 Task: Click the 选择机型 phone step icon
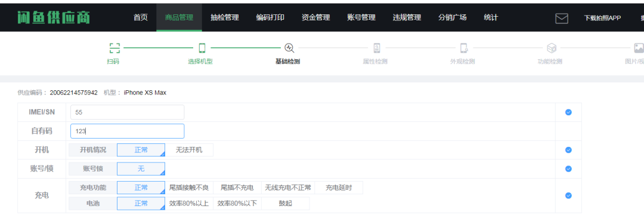coord(202,48)
